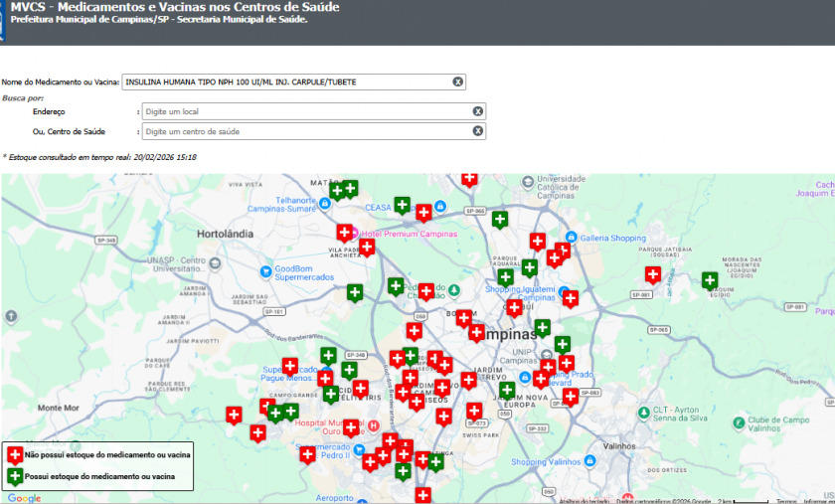This screenshot has height=504, width=835.
Task: Click green marker below GoodBom Supermercados
Action: coord(355,292)
